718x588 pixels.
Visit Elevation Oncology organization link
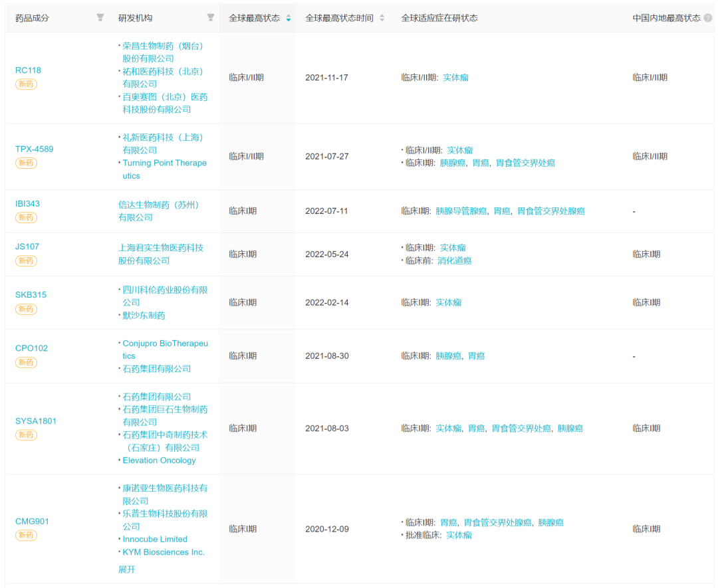[159, 460]
